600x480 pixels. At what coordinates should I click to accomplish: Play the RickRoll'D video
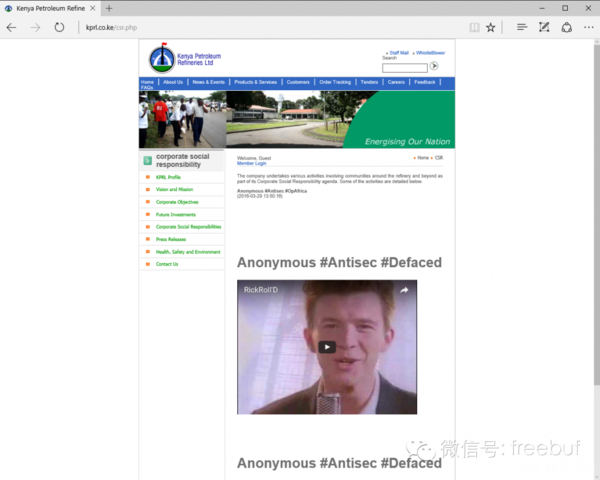[x=327, y=347]
